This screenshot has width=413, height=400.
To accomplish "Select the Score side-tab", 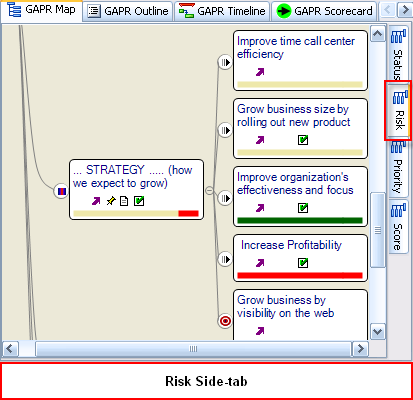I will point(399,227).
